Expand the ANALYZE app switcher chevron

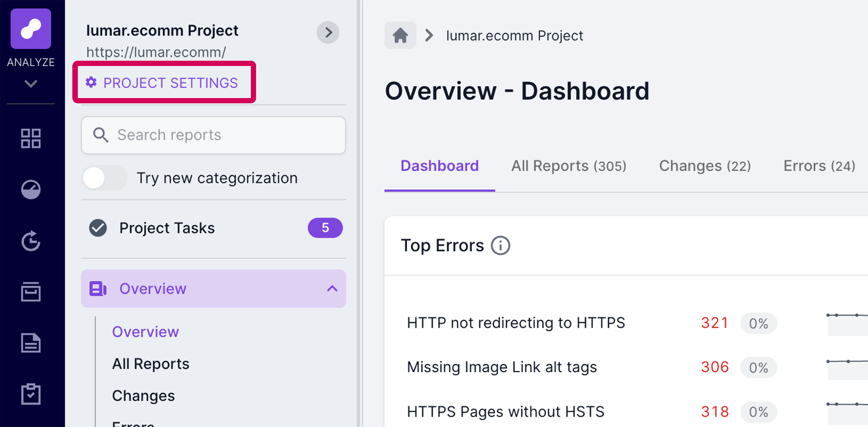pos(31,83)
